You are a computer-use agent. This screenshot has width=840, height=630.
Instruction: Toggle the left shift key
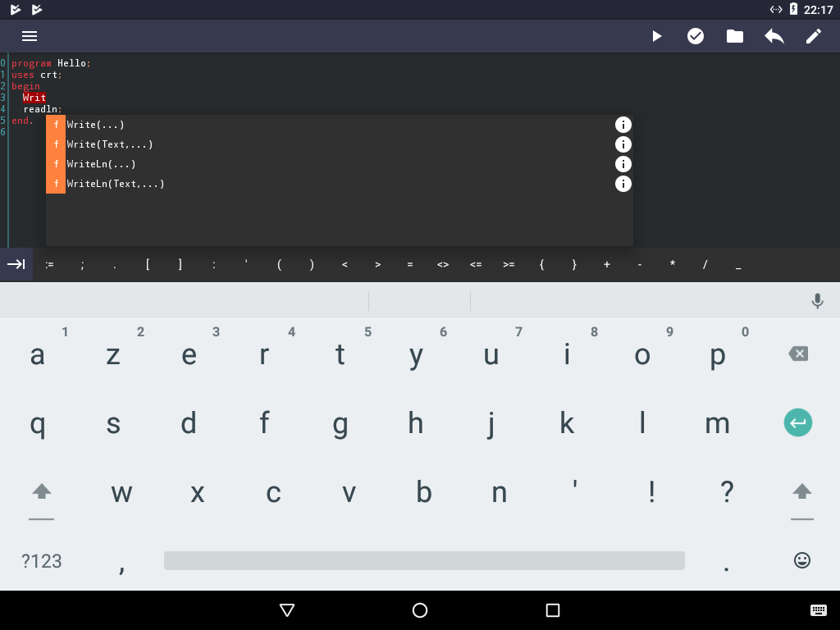pos(41,492)
